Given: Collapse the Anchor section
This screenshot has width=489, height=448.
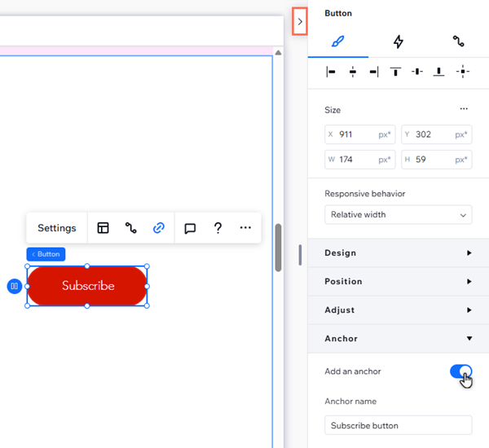Looking at the screenshot, I should (399, 339).
